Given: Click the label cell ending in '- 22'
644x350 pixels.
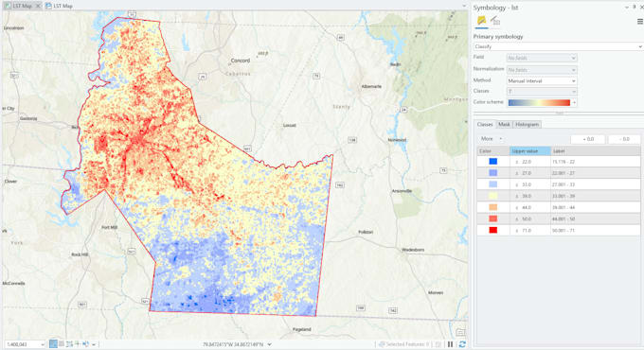Looking at the screenshot, I should point(595,162).
